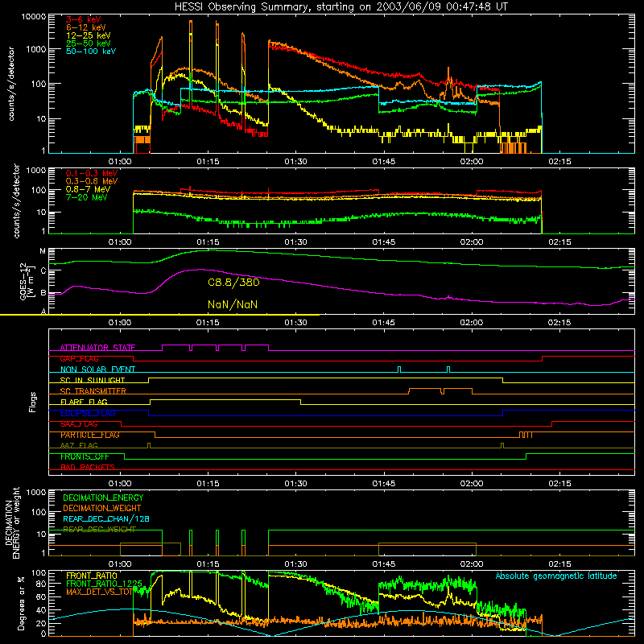Click the 10000 tick label on top panel
The image size is (644, 644).
(x=34, y=17)
